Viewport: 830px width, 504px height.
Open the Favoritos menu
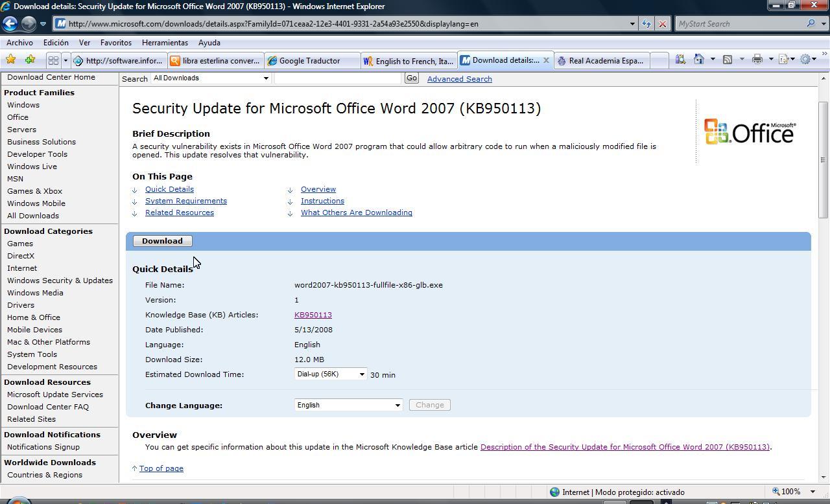pos(116,43)
